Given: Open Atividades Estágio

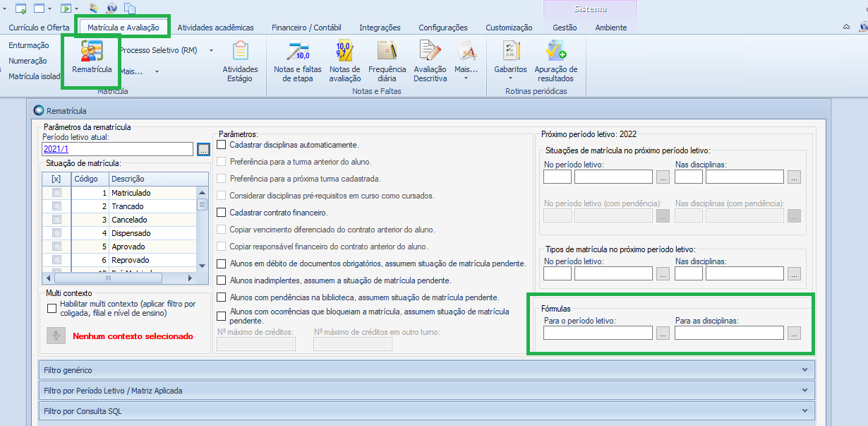Looking at the screenshot, I should (240, 61).
